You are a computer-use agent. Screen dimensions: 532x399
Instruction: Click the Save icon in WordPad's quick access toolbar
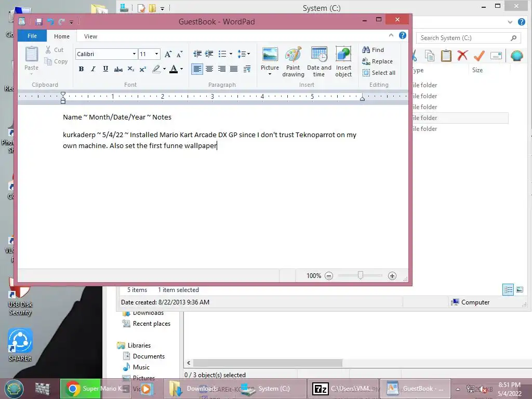pos(39,22)
